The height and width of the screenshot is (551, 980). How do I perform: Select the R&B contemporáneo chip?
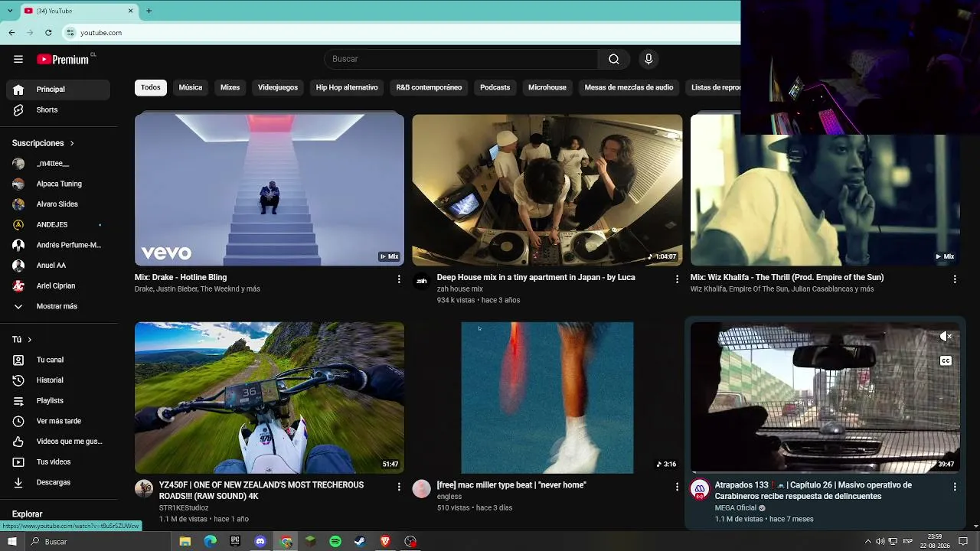point(429,87)
